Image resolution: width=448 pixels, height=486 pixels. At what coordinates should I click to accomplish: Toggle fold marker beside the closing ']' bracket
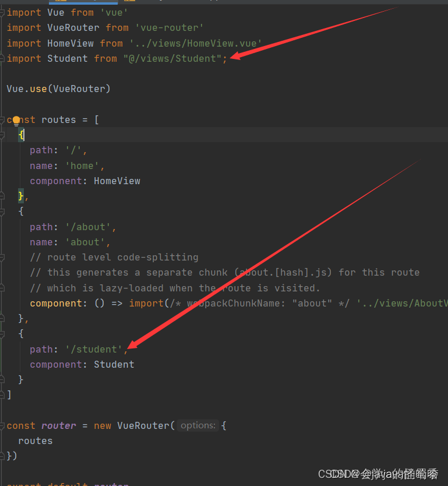pyautogui.click(x=2, y=395)
